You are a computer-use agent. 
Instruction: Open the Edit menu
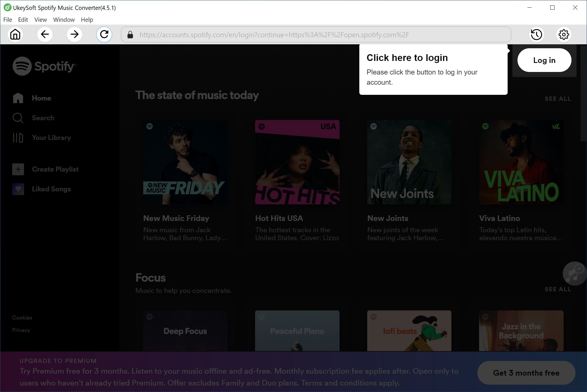(22, 20)
